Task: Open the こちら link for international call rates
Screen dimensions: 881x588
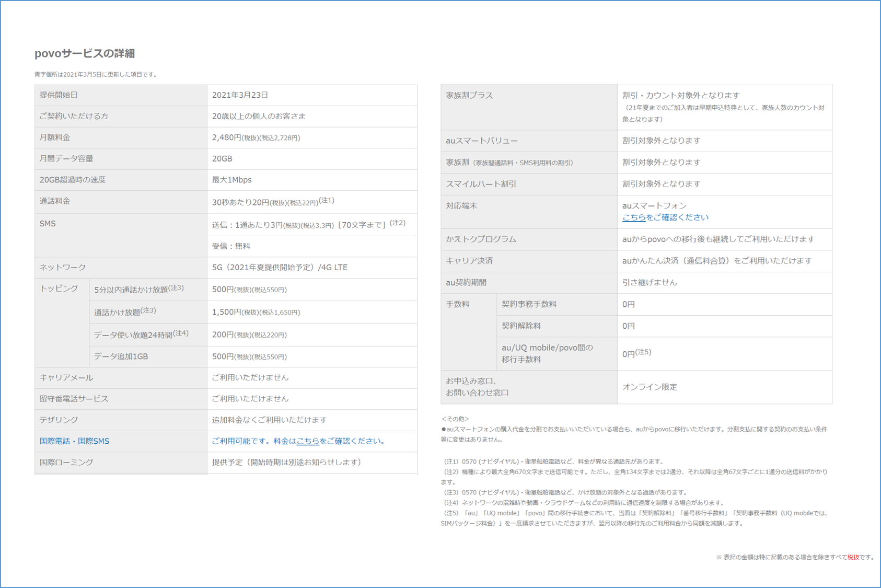Action: pos(308,441)
